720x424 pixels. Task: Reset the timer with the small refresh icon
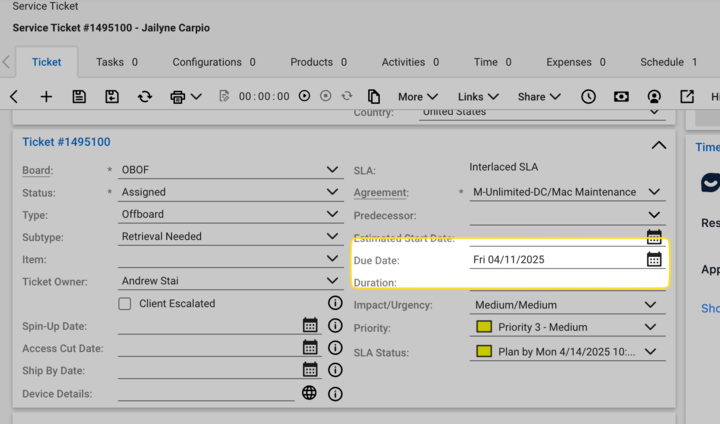[x=347, y=96]
